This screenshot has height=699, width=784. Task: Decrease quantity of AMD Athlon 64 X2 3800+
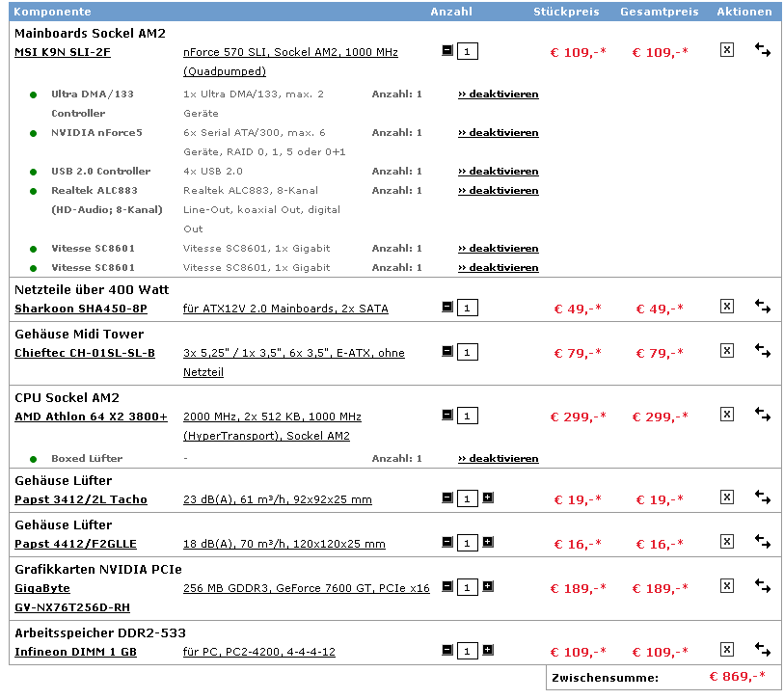pos(447,415)
